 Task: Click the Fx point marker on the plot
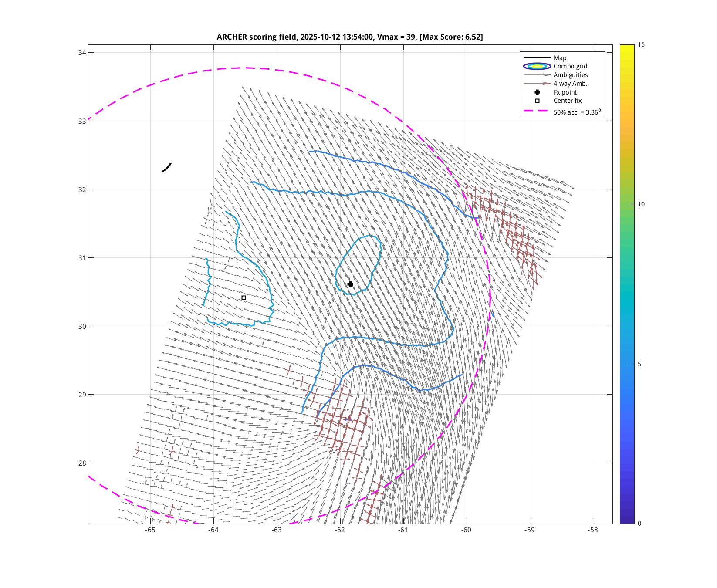coord(350,284)
